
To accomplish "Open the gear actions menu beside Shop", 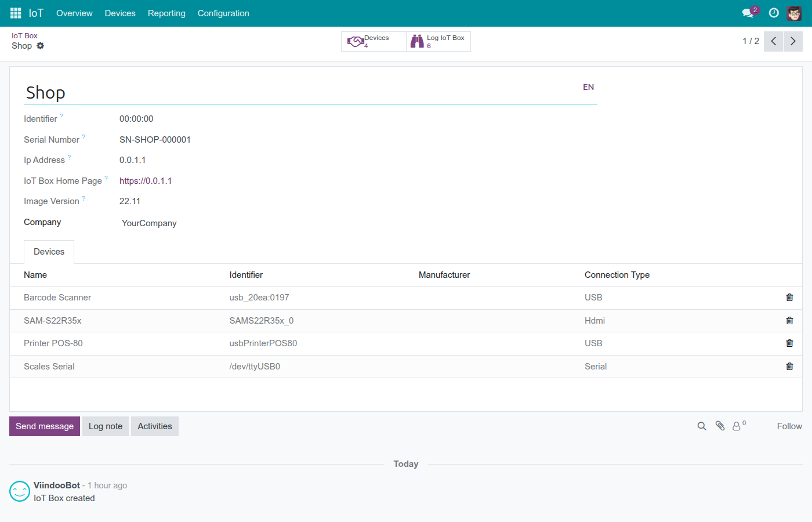I will point(40,46).
